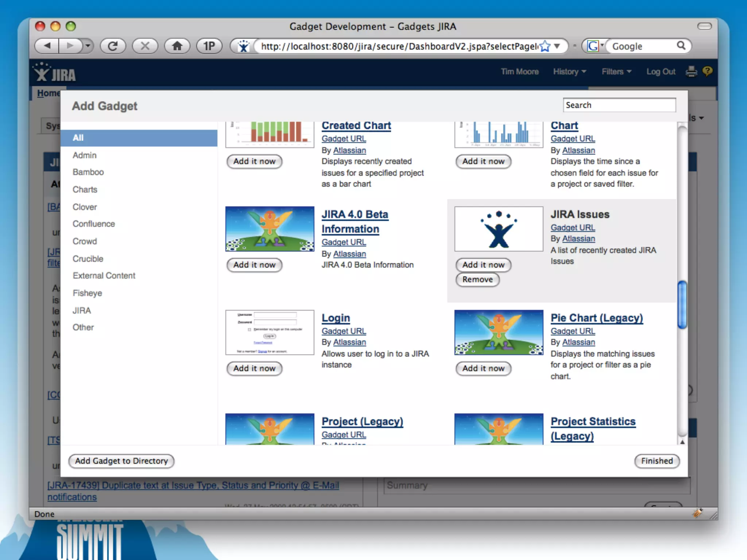This screenshot has height=560, width=747.
Task: Open the address bar URL dropdown arrow
Action: (x=557, y=46)
